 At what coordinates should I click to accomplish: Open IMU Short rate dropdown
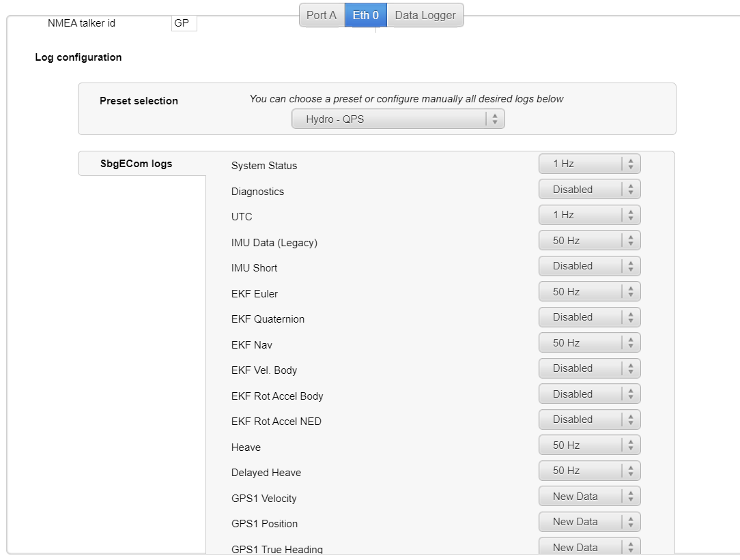[x=589, y=266]
